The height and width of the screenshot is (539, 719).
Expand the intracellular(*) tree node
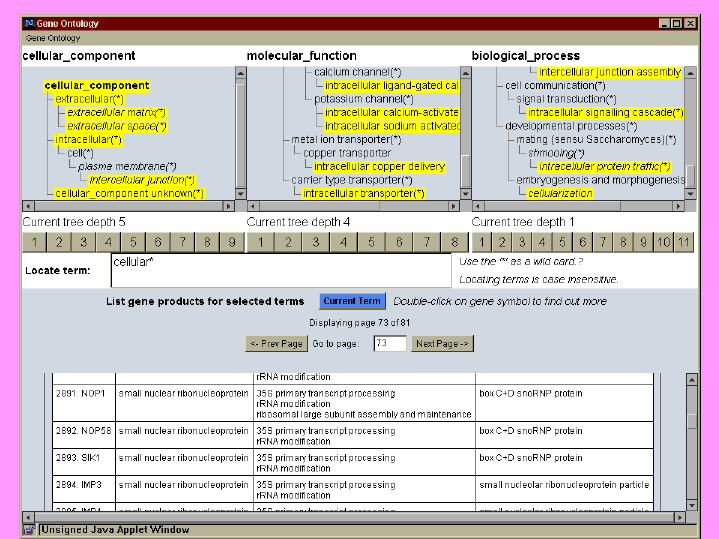click(x=88, y=140)
